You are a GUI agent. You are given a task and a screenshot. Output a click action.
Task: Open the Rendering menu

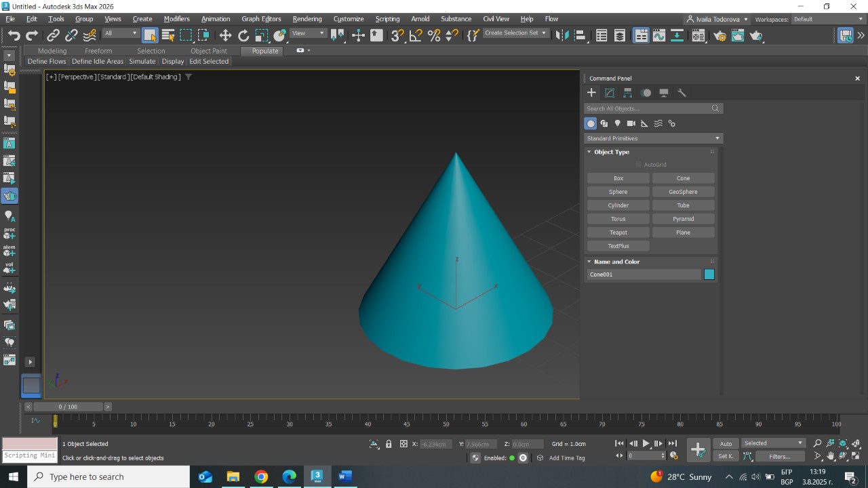[x=307, y=19]
